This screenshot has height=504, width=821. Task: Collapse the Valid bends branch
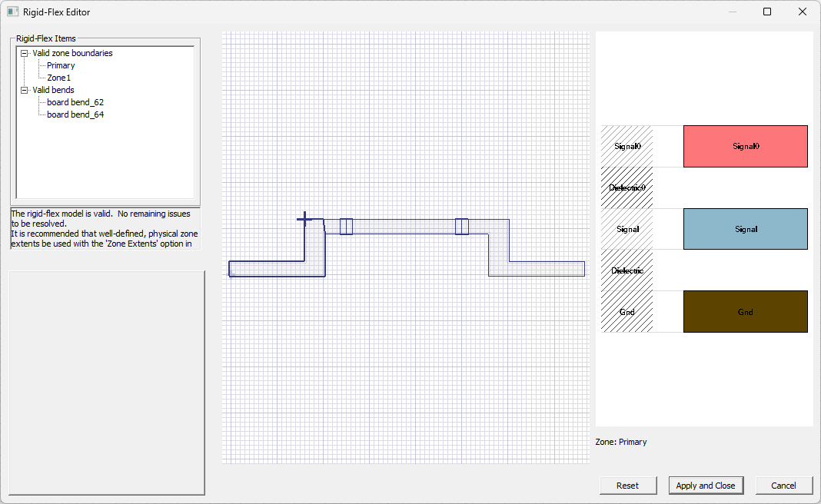[24, 89]
